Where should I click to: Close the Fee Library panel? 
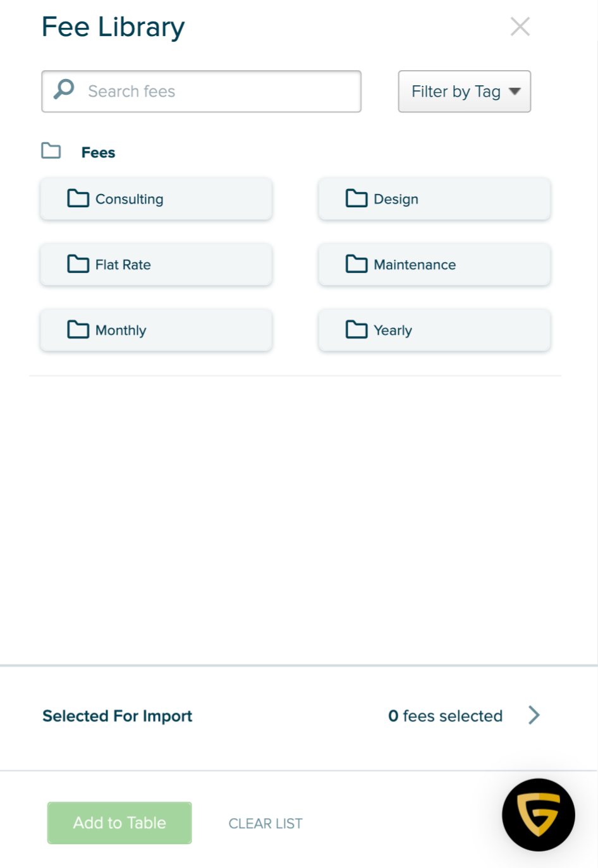(x=520, y=27)
